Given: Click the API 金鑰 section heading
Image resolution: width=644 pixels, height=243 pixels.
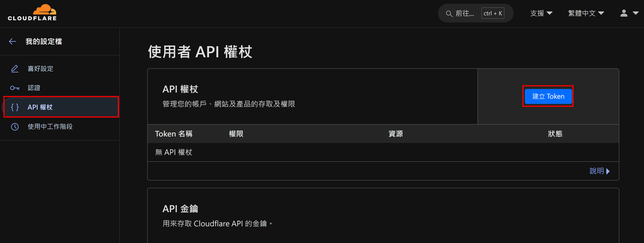Looking at the screenshot, I should [180, 209].
